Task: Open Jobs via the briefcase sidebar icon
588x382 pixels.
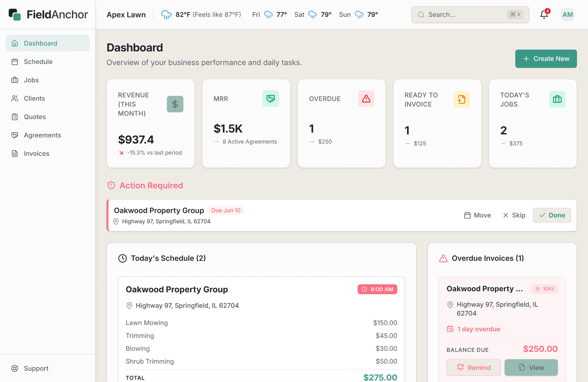Action: coord(15,80)
